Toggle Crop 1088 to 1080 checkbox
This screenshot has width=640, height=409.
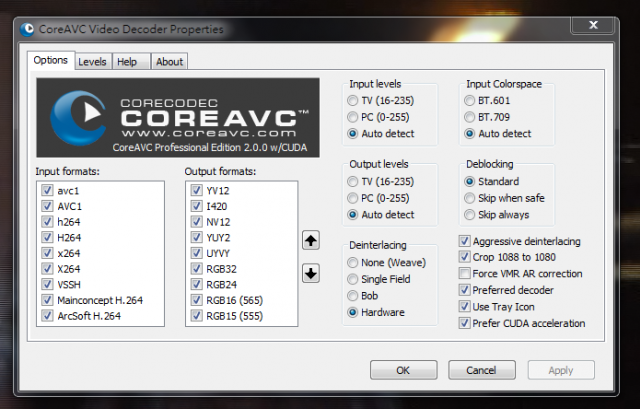(464, 257)
